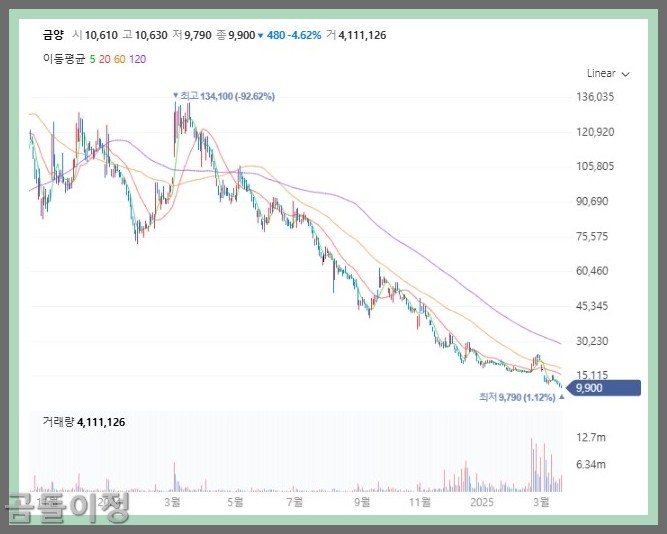
Task: Toggle the 120-day moving average
Action: (137, 59)
